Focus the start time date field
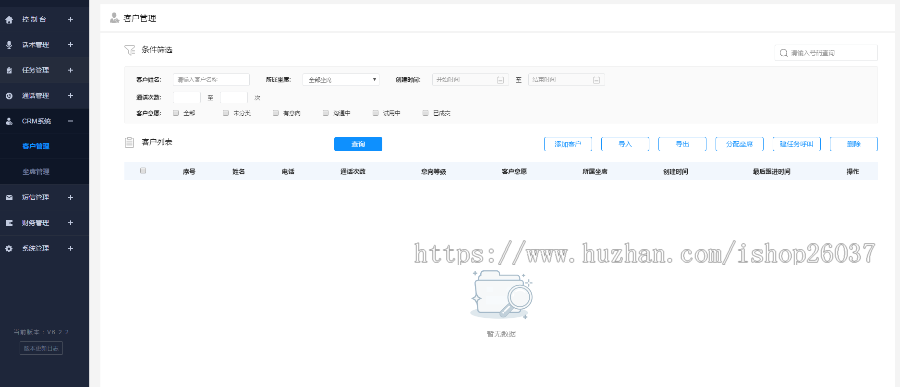This screenshot has width=900, height=387. (x=470, y=80)
